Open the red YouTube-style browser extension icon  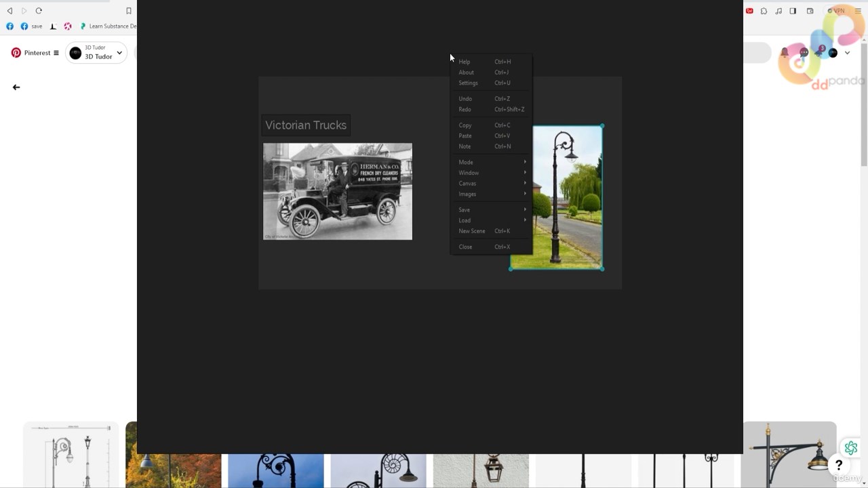[749, 11]
